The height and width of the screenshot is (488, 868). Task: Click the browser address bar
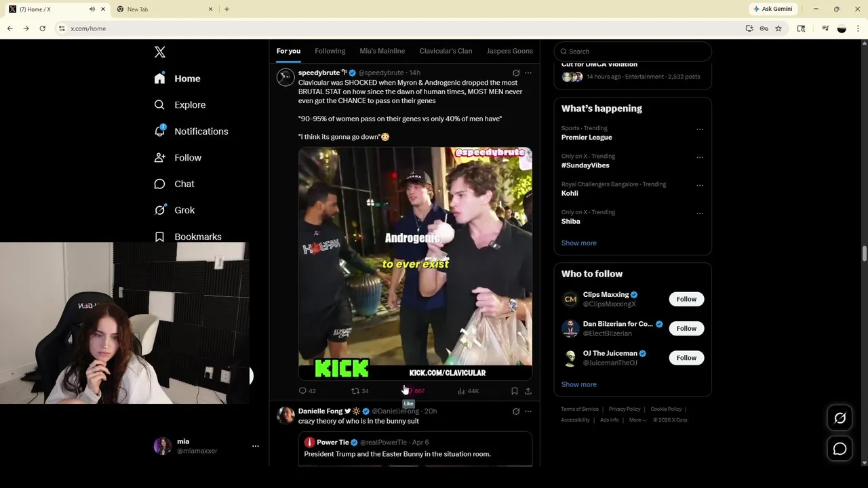[400, 28]
